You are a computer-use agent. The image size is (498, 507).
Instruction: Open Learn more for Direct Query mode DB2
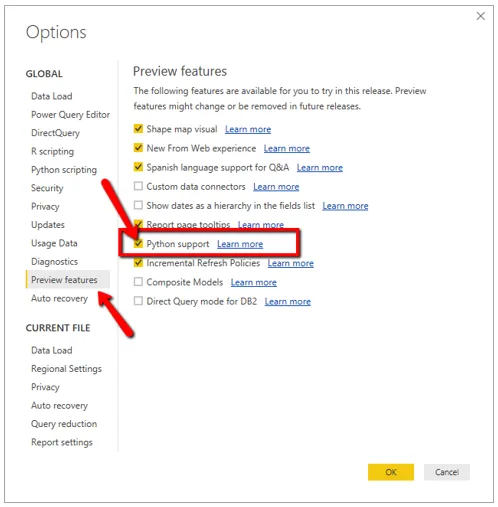[288, 302]
